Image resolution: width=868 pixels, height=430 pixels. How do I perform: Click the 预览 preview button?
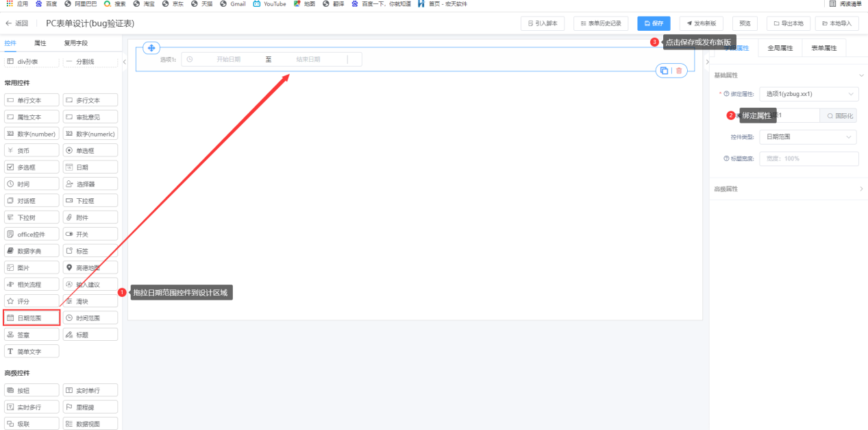click(x=745, y=23)
